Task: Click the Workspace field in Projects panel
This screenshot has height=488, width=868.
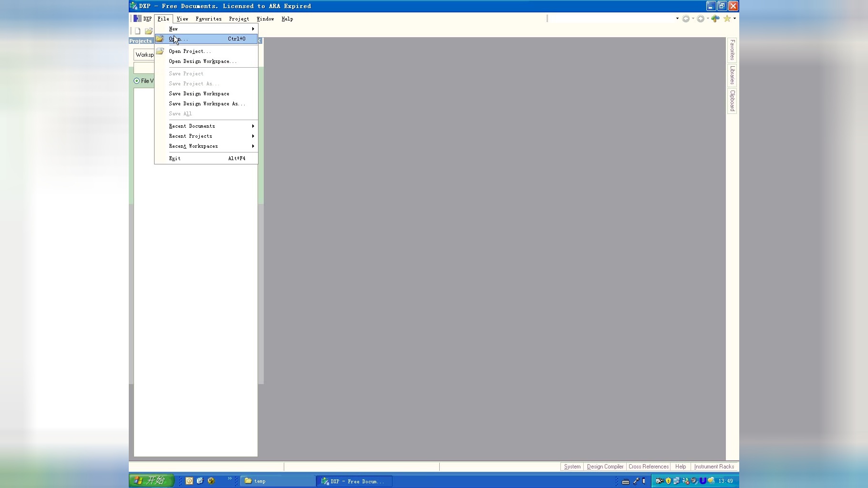Action: 144,55
